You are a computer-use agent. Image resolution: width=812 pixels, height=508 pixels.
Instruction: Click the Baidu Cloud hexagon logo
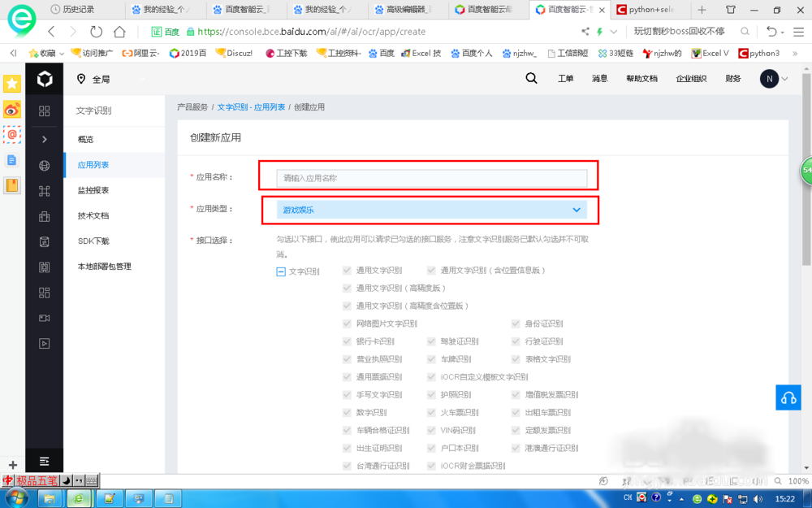tap(45, 80)
